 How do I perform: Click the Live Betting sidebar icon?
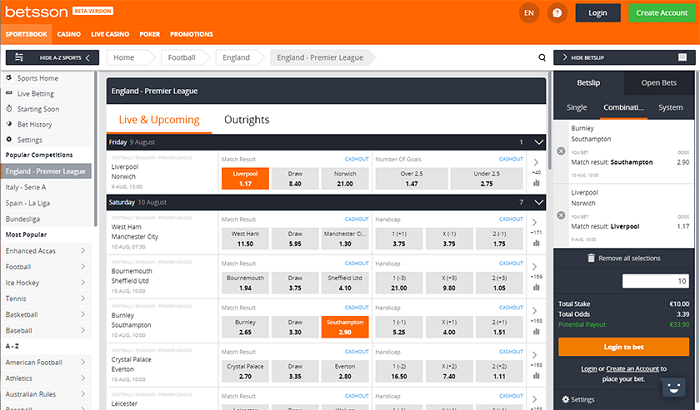pos(9,93)
